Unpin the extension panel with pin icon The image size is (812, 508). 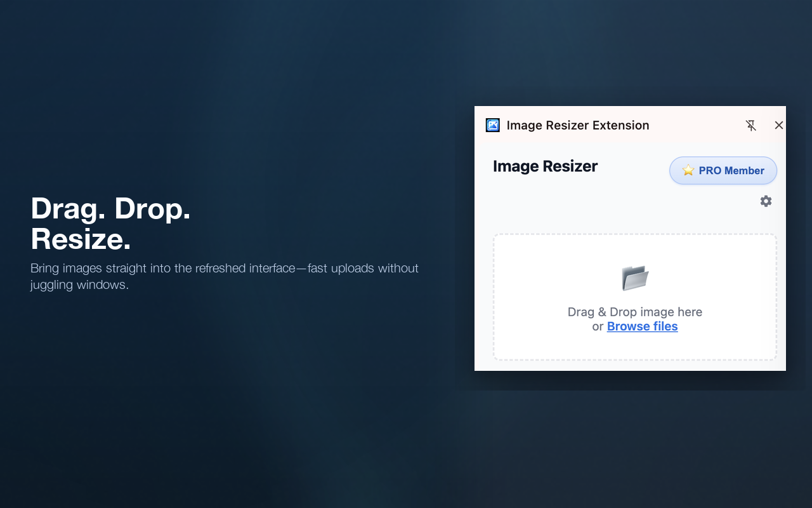(751, 125)
